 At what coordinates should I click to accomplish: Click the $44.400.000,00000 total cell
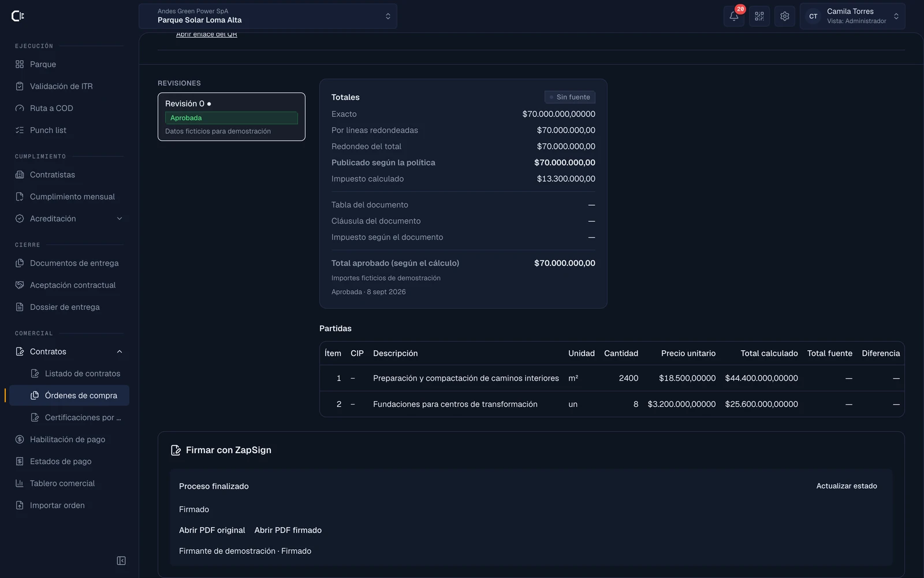click(761, 378)
